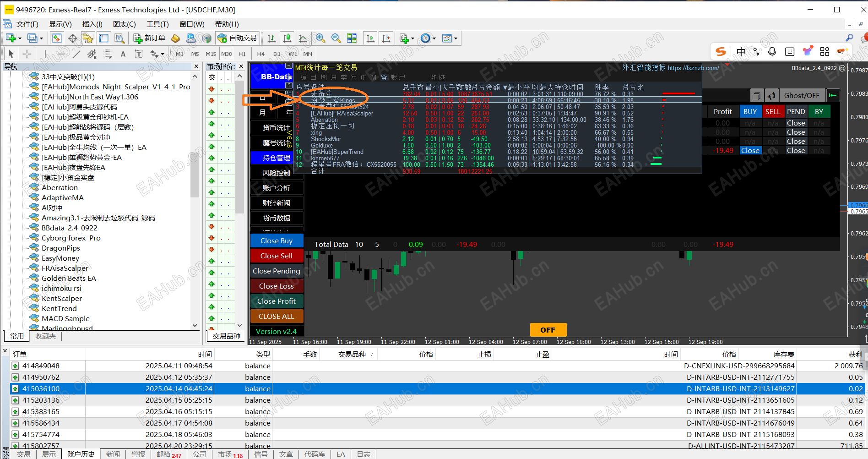Open the signals radio-wave icon
The width and height of the screenshot is (868, 459).
point(207,38)
